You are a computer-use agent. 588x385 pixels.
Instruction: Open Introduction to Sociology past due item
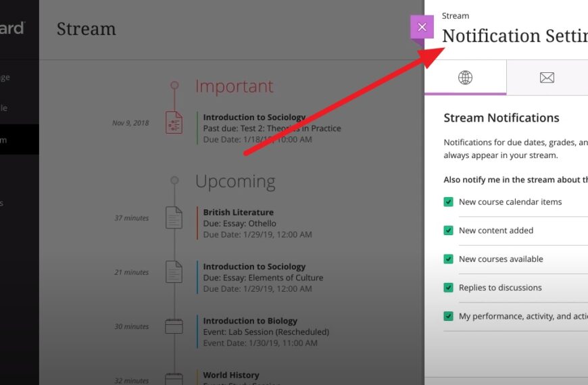[254, 118]
